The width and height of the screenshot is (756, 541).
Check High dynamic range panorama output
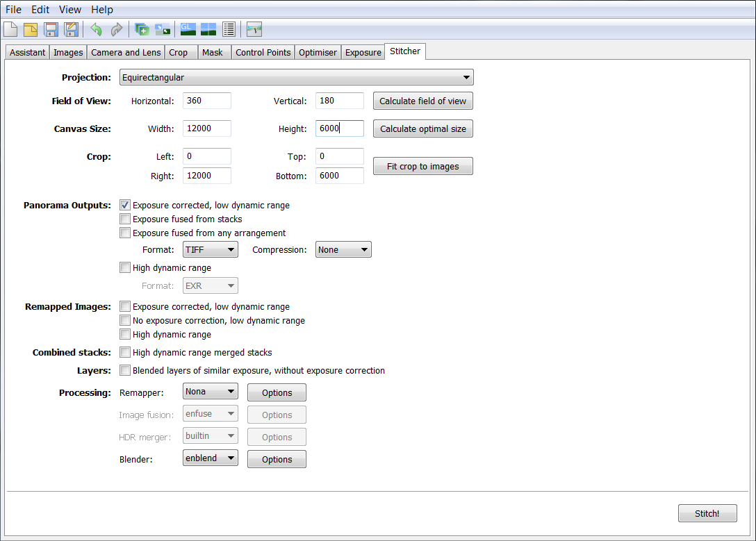[x=125, y=267]
